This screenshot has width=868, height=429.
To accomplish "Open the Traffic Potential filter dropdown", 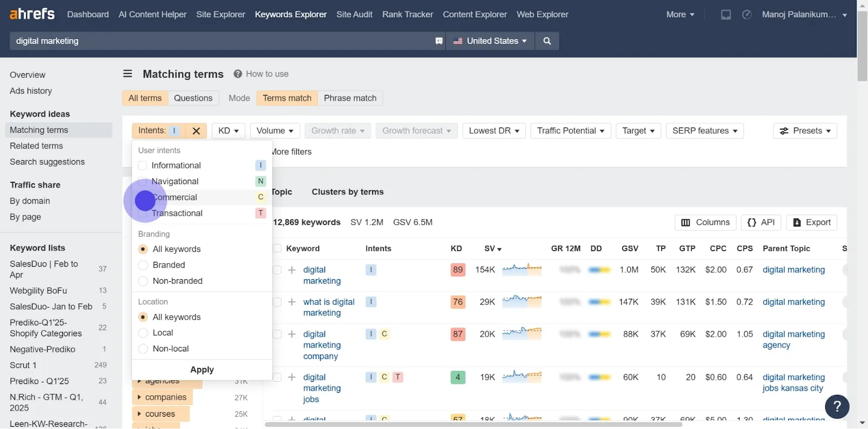I will coord(571,131).
